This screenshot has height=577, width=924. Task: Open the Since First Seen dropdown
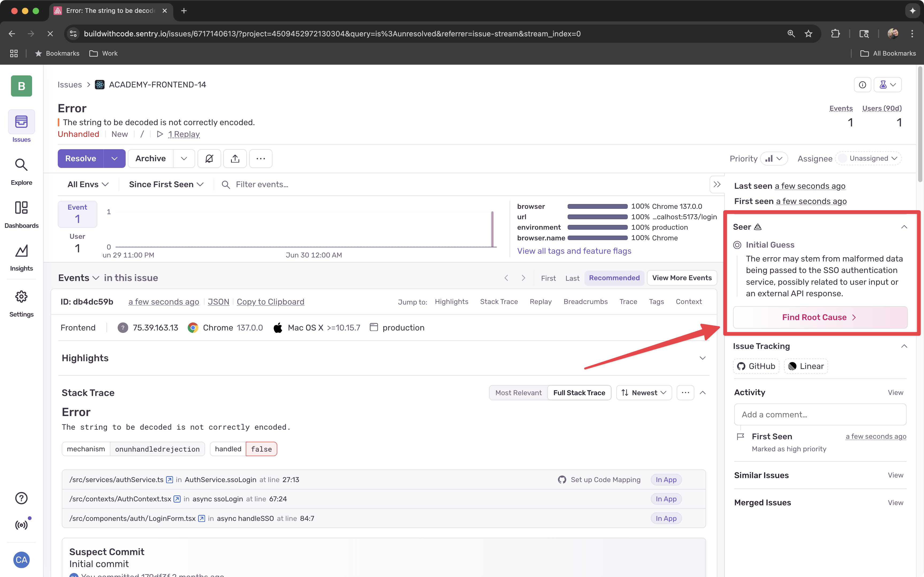pyautogui.click(x=166, y=184)
